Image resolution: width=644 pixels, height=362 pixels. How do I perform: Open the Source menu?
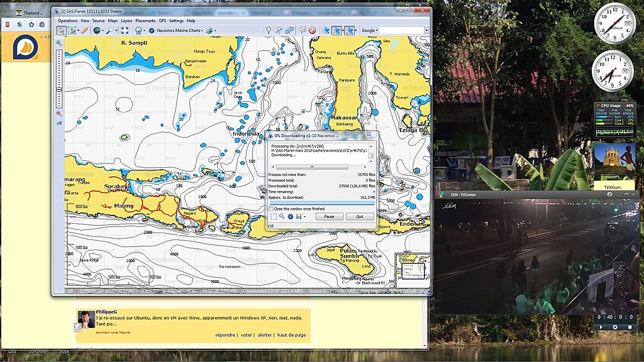click(x=99, y=21)
